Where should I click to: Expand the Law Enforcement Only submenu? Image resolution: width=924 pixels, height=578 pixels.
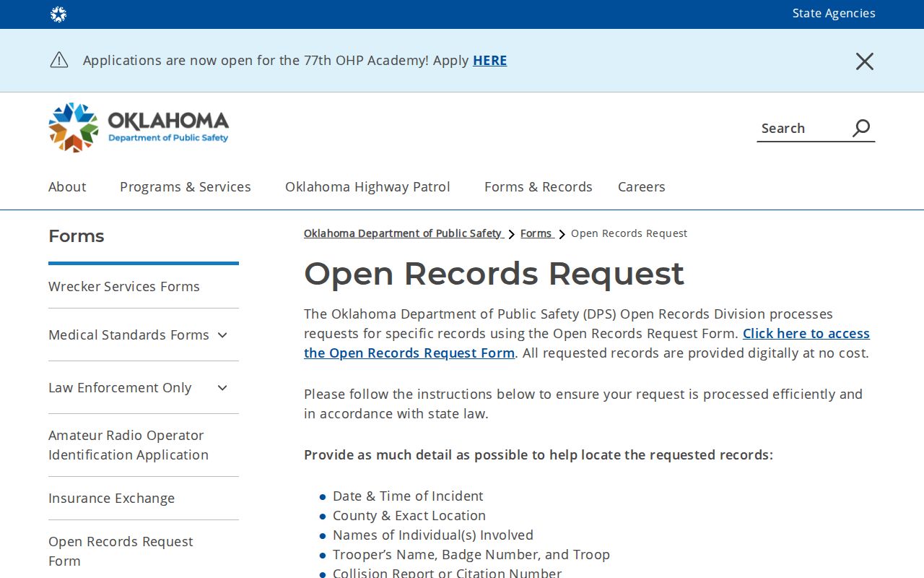click(222, 388)
